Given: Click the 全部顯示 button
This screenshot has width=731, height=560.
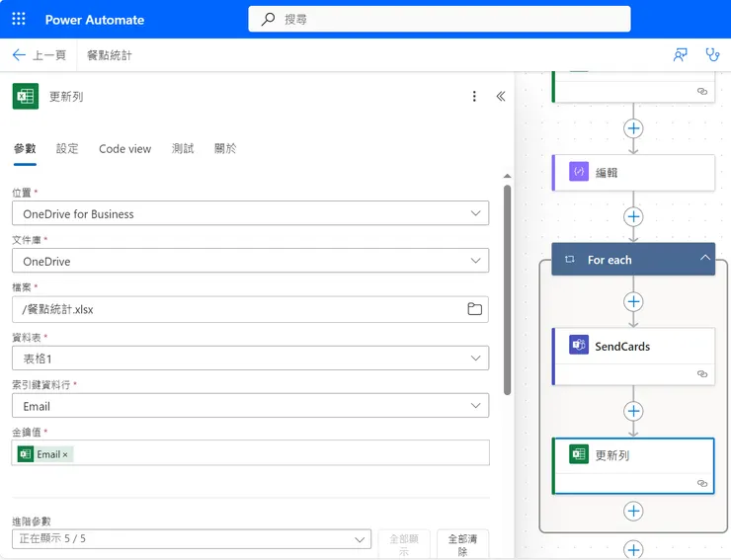Looking at the screenshot, I should 404,544.
